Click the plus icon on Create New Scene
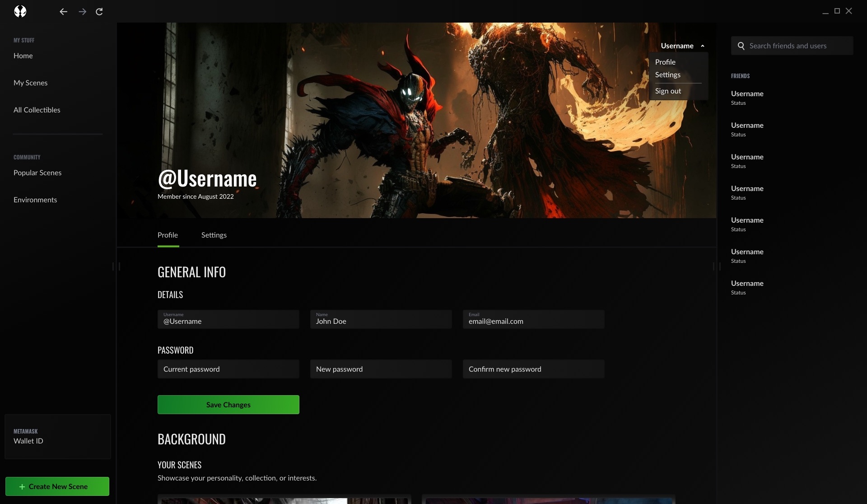 22,487
